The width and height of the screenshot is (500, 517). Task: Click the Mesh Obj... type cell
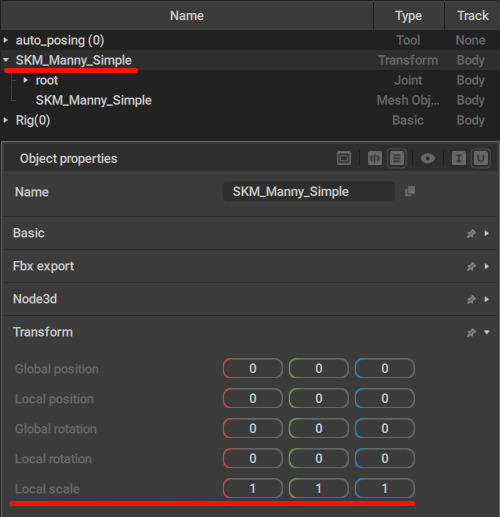pyautogui.click(x=408, y=100)
